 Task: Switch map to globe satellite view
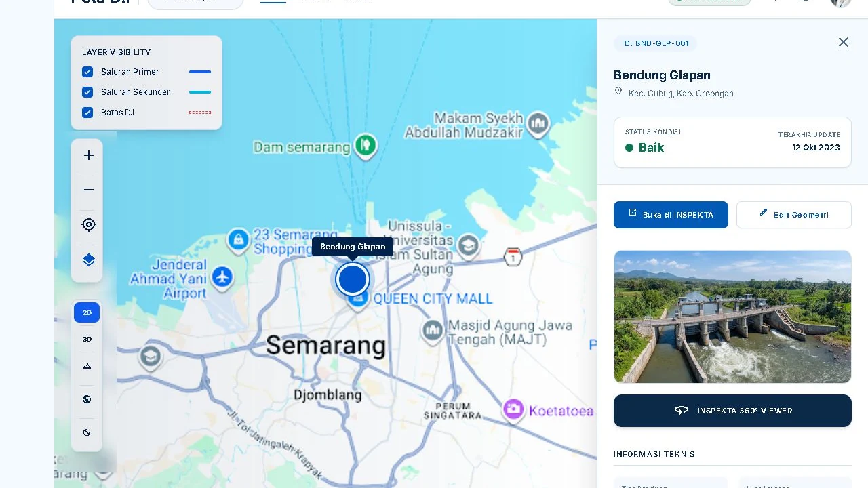(87, 399)
